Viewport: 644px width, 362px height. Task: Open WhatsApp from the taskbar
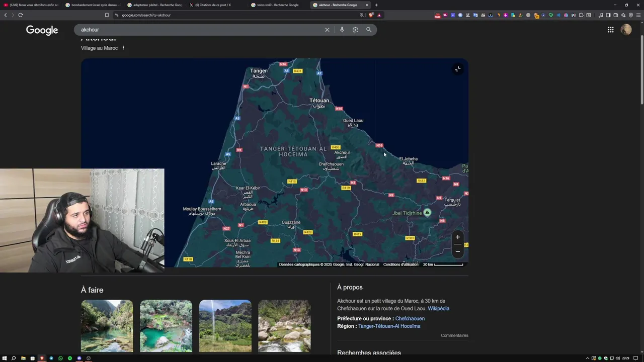pos(60,358)
